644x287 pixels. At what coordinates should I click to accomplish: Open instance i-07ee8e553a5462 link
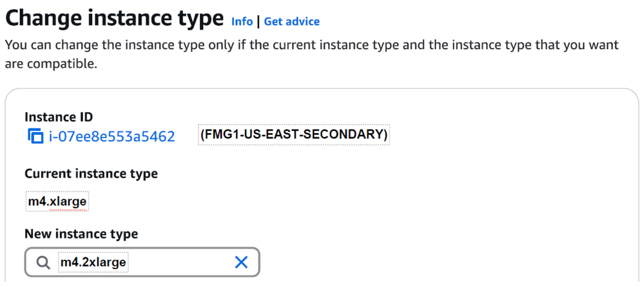pyautogui.click(x=112, y=136)
